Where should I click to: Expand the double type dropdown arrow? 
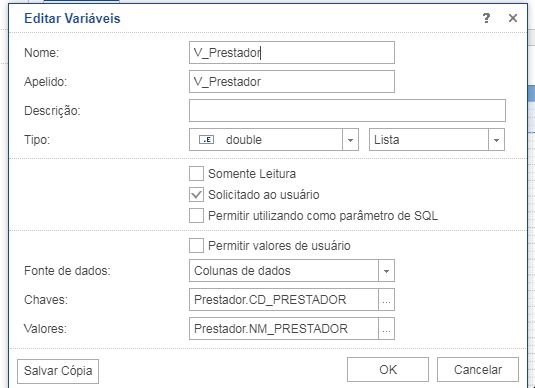(350, 140)
